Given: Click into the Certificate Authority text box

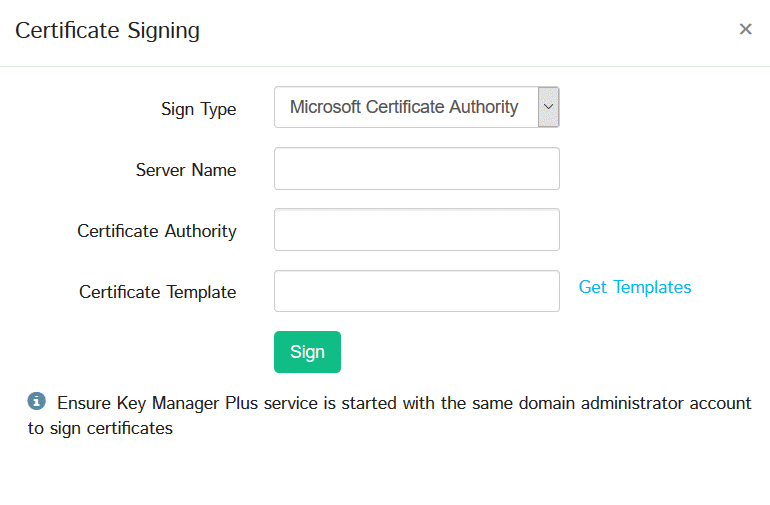Looking at the screenshot, I should point(416,230).
